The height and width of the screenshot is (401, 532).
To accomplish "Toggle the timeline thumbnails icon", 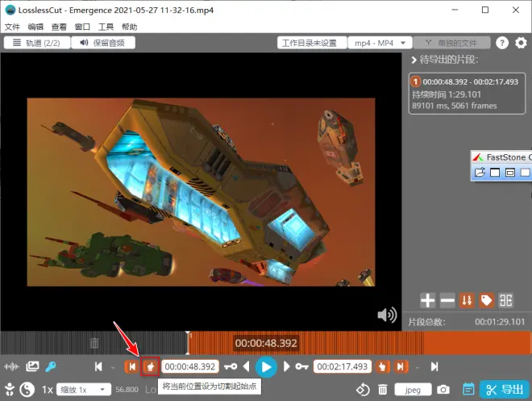I will point(32,366).
